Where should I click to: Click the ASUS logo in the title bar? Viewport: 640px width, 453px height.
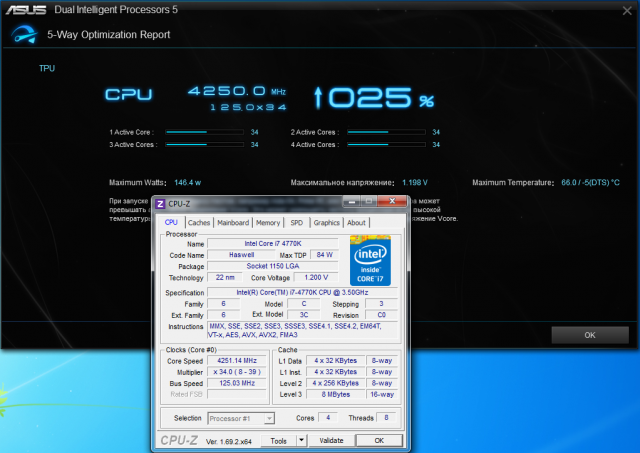click(26, 10)
